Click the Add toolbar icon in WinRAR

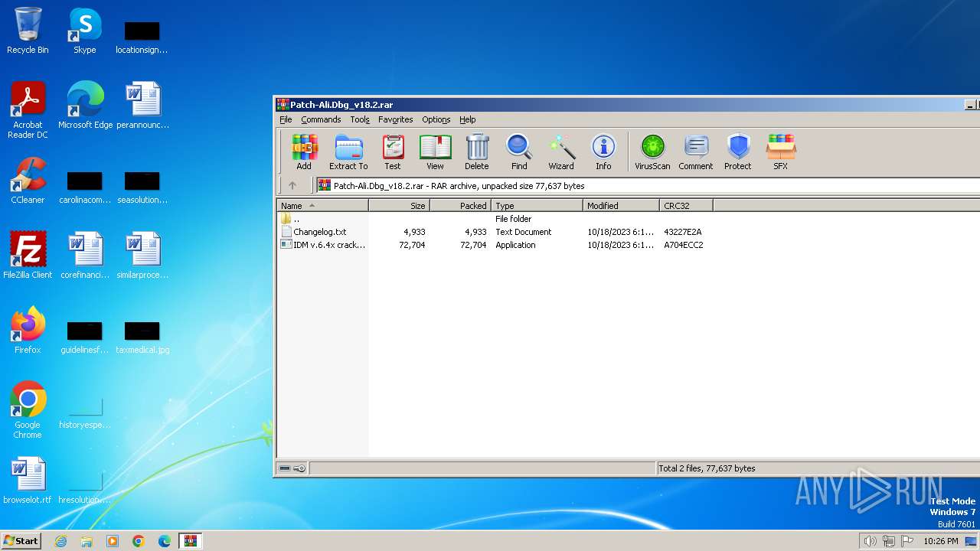[x=304, y=152]
